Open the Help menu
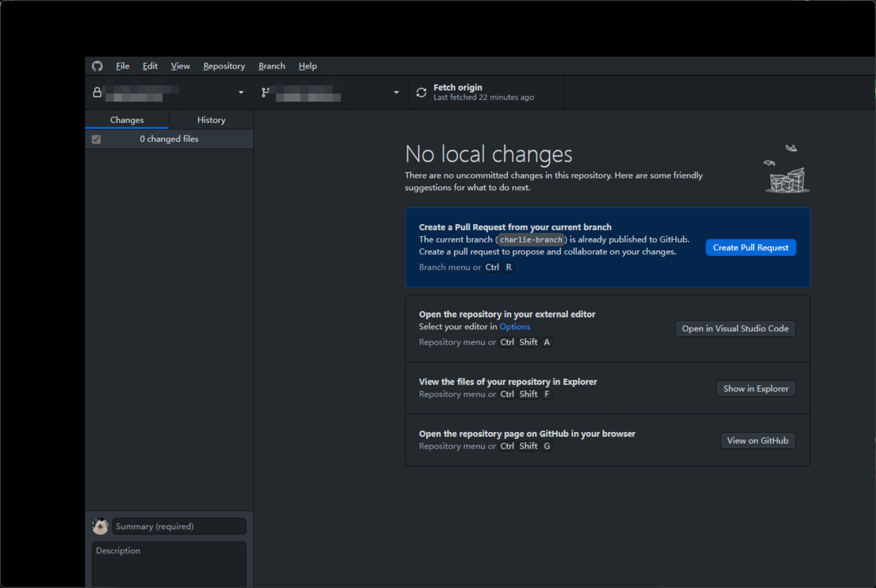 pyautogui.click(x=307, y=66)
